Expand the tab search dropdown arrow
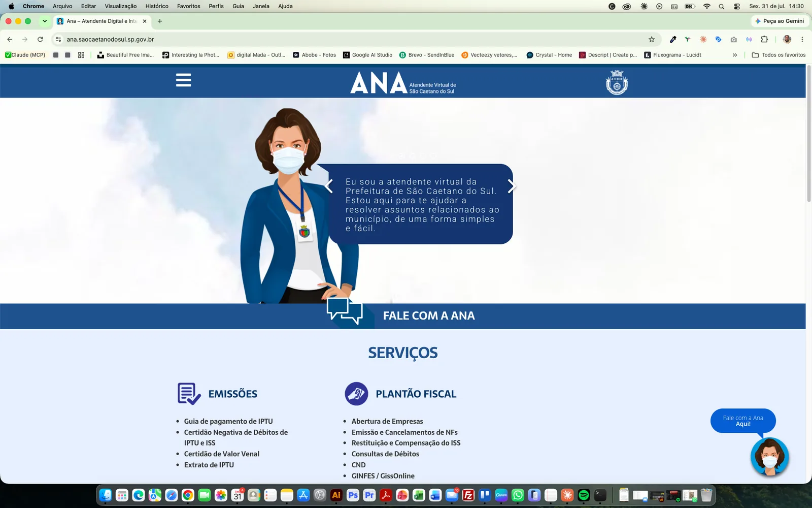The image size is (812, 508). (45, 21)
